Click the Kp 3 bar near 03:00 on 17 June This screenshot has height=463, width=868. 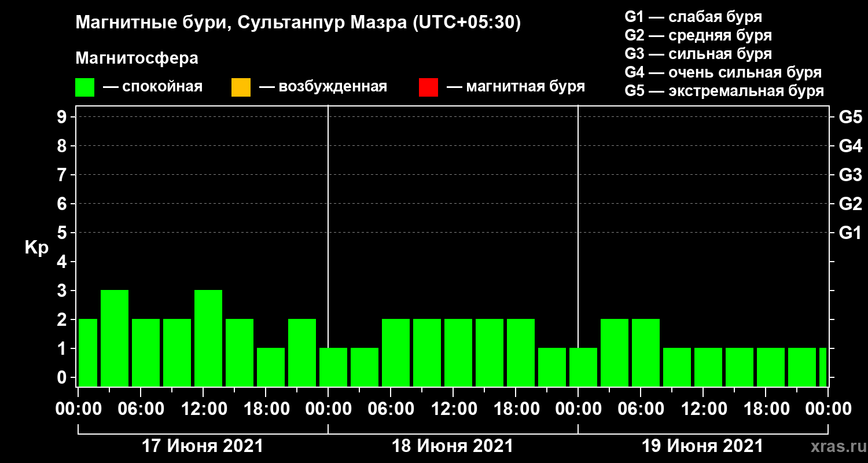115,338
